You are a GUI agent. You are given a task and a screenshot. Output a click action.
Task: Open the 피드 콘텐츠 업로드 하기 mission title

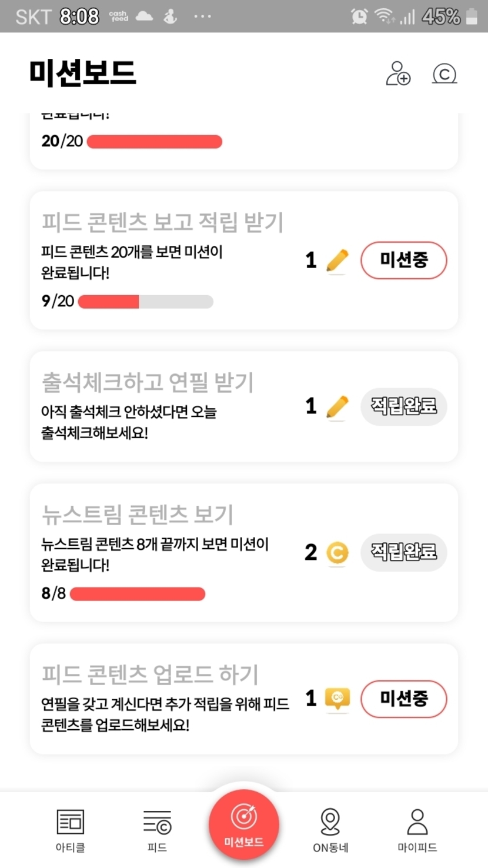tap(150, 675)
